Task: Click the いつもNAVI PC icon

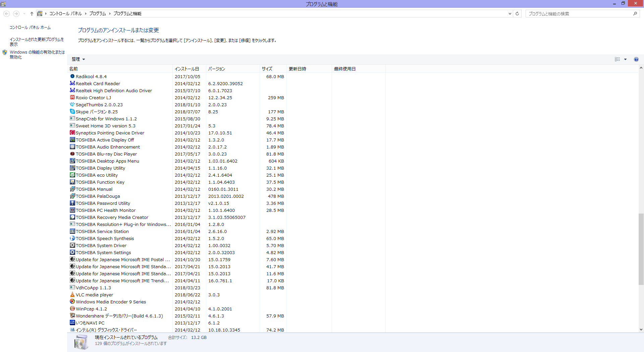Action: tap(72, 323)
